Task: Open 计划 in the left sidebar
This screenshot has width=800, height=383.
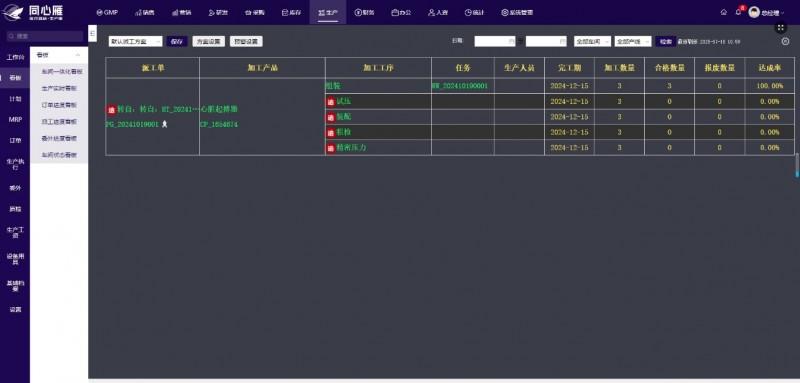Action: [x=15, y=99]
